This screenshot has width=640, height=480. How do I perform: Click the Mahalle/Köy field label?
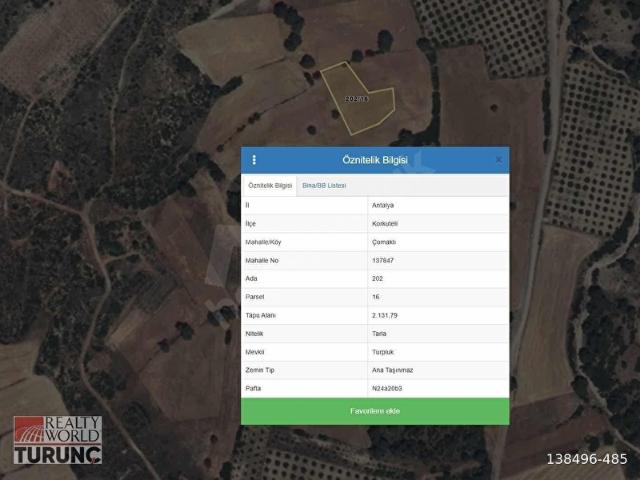(x=263, y=242)
